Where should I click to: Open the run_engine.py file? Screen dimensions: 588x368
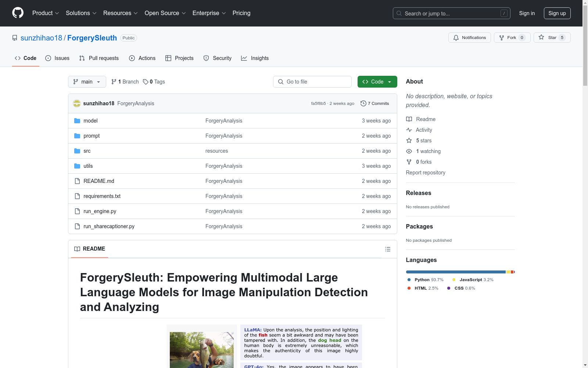(100, 211)
